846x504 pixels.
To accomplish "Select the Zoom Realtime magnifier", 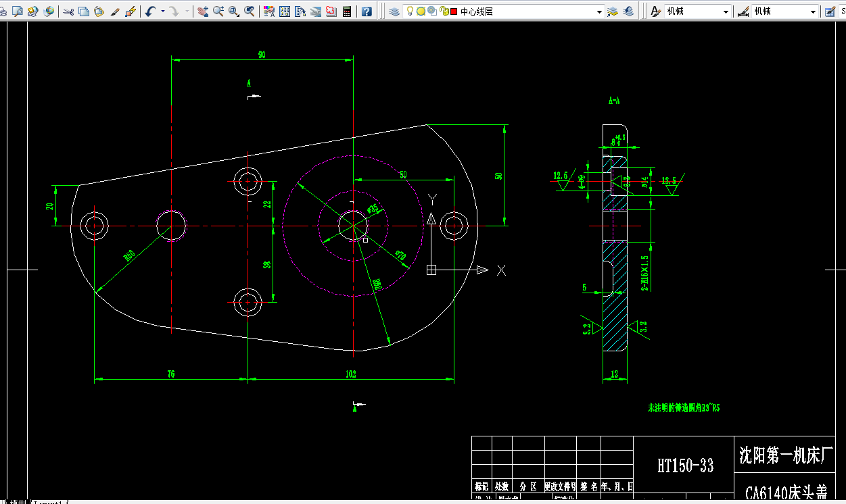I will pyautogui.click(x=218, y=11).
